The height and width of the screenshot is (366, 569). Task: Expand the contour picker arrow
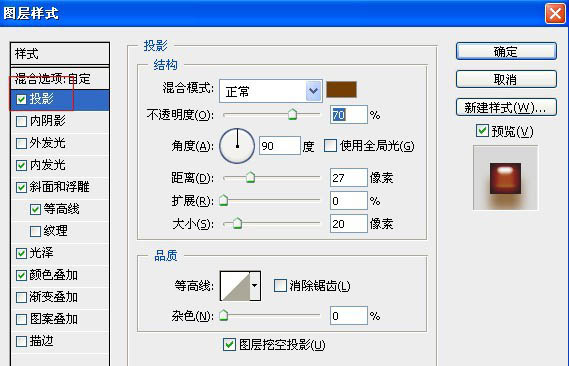point(255,286)
